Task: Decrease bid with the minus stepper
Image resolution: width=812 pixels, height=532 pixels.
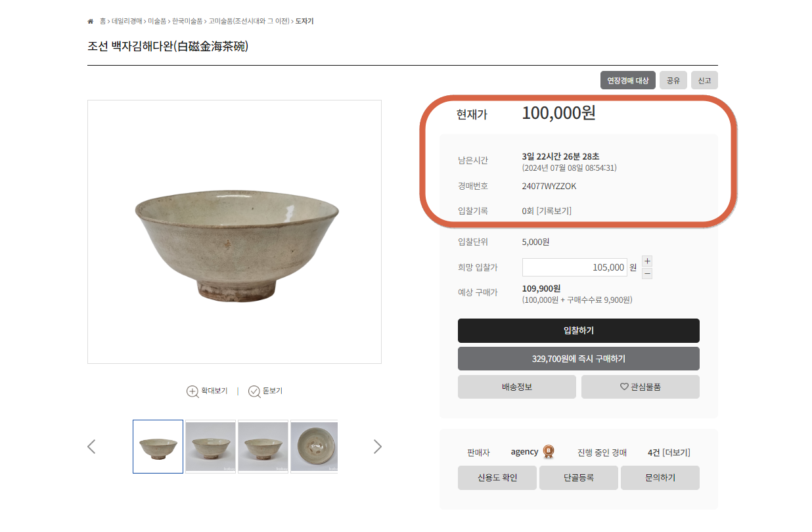Action: tap(647, 273)
